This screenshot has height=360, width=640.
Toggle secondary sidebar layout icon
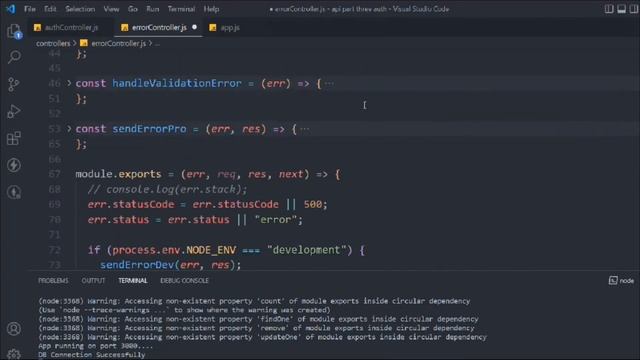point(634,9)
